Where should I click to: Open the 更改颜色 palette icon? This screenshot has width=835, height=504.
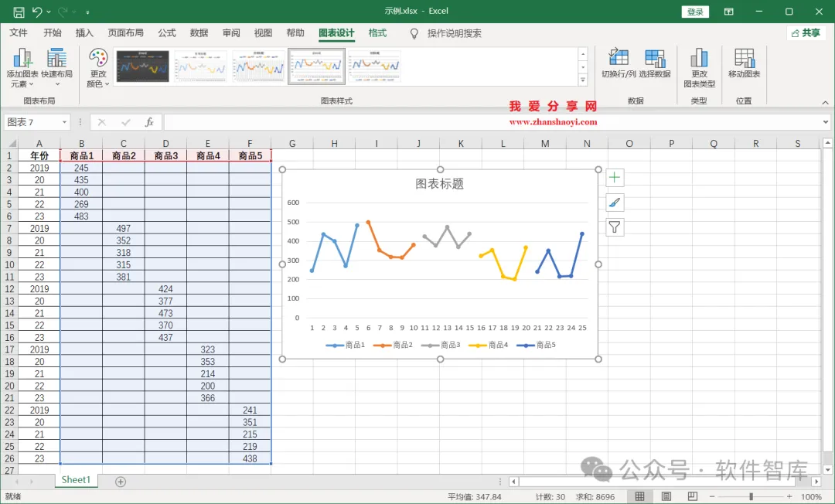pos(98,58)
